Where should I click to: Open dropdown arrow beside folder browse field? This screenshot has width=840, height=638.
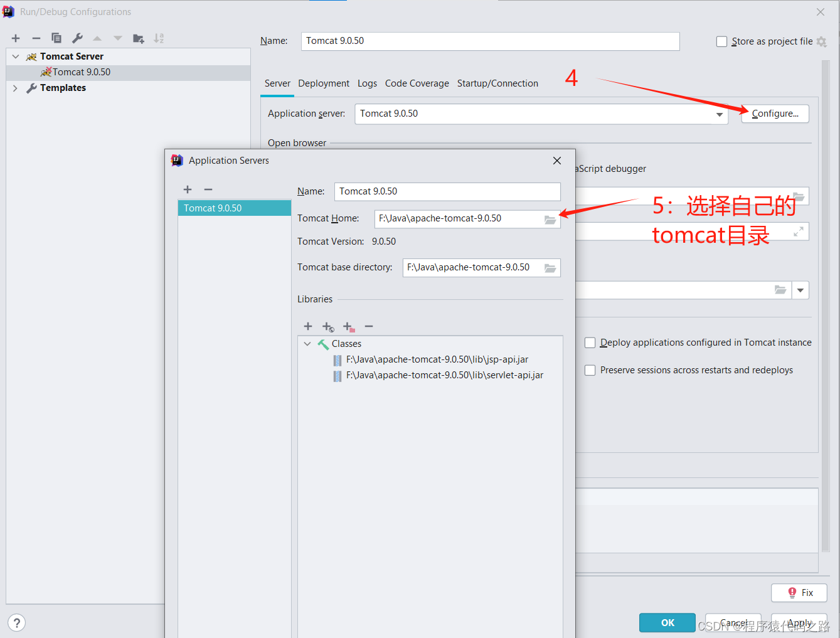click(x=800, y=290)
